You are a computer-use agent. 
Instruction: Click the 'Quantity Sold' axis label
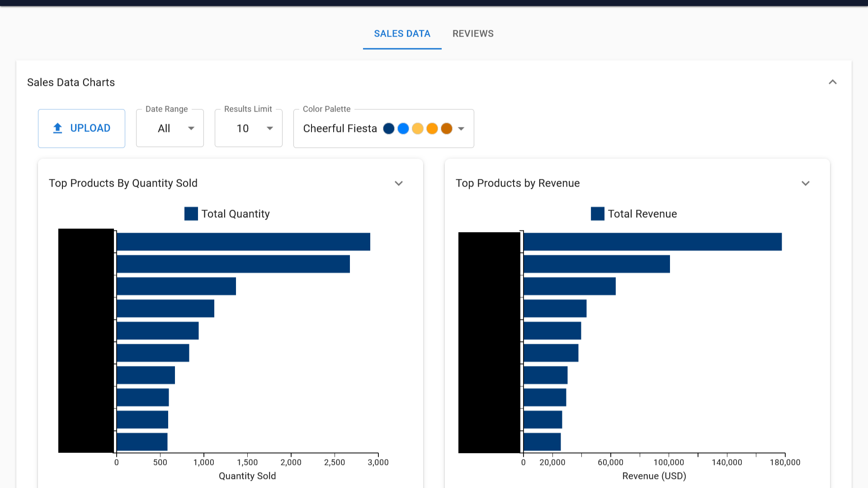click(247, 476)
